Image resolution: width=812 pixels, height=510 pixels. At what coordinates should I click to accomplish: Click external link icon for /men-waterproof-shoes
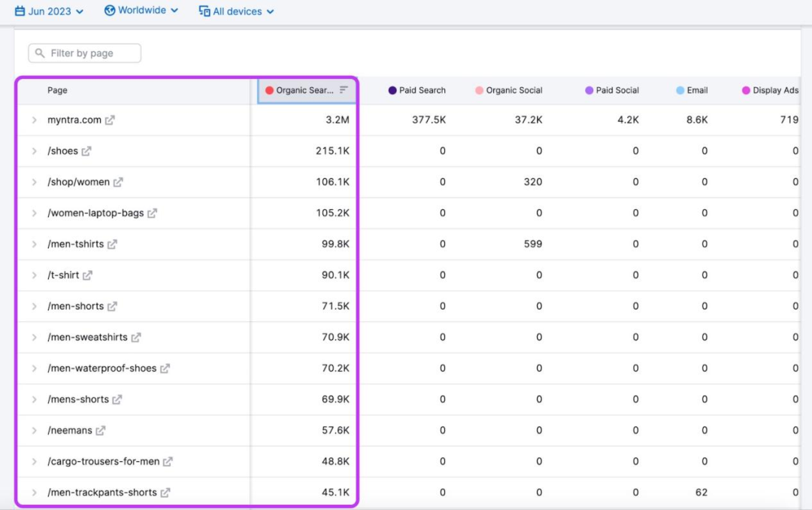(165, 369)
